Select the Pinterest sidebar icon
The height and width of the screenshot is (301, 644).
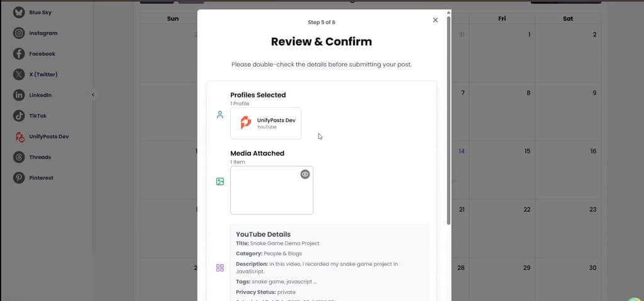pos(19,178)
